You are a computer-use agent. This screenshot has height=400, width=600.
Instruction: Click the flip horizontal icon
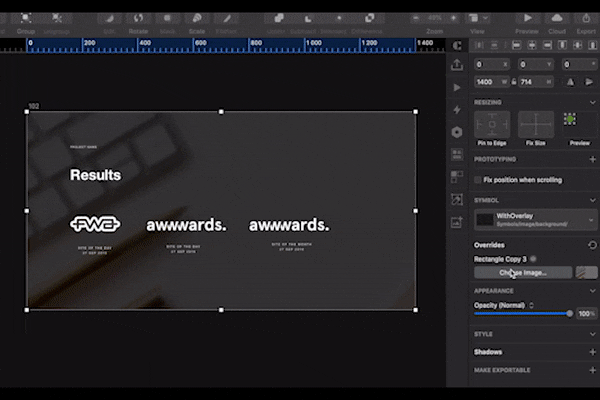570,82
